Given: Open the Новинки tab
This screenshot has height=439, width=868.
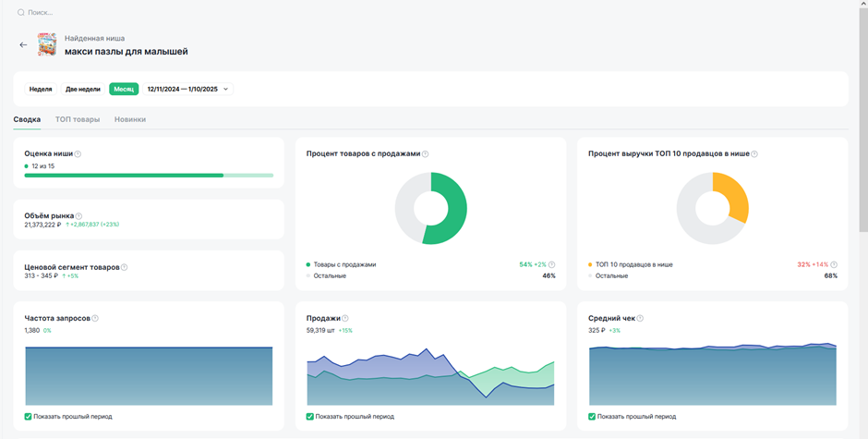Looking at the screenshot, I should pyautogui.click(x=130, y=119).
